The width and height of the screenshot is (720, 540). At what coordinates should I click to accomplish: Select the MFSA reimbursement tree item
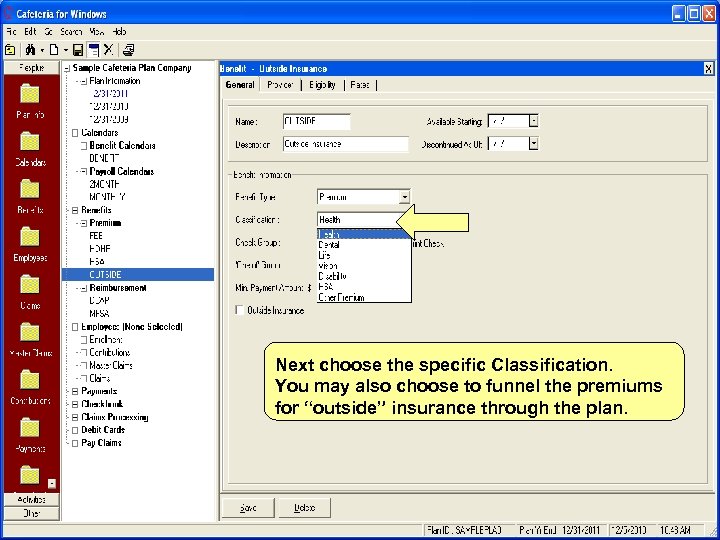tap(99, 314)
